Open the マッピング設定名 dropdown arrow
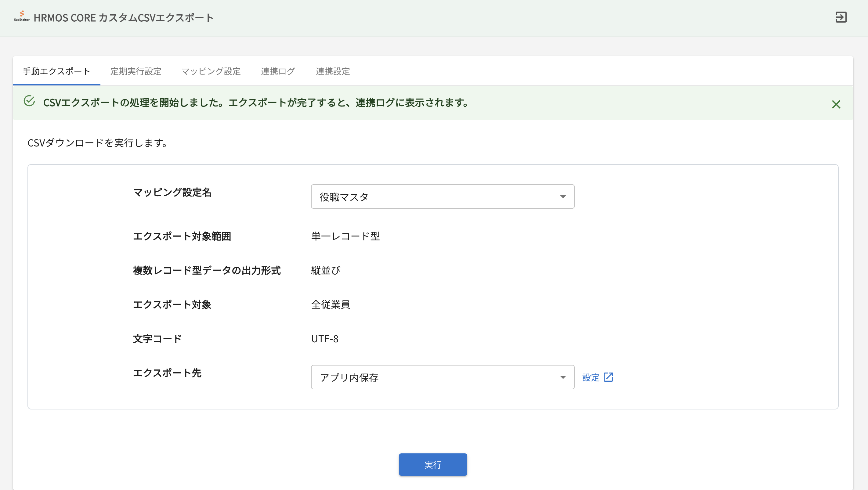This screenshot has width=868, height=490. [563, 197]
